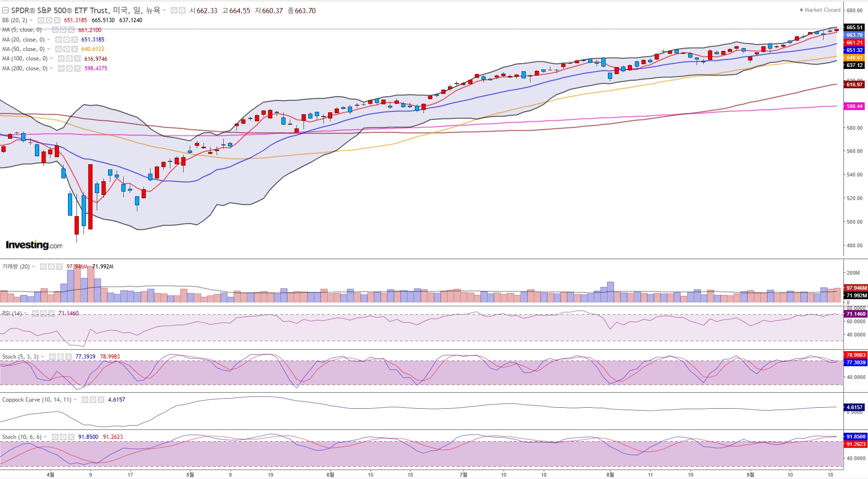Remove the MA (100, close, 0) indicator

coord(77,59)
